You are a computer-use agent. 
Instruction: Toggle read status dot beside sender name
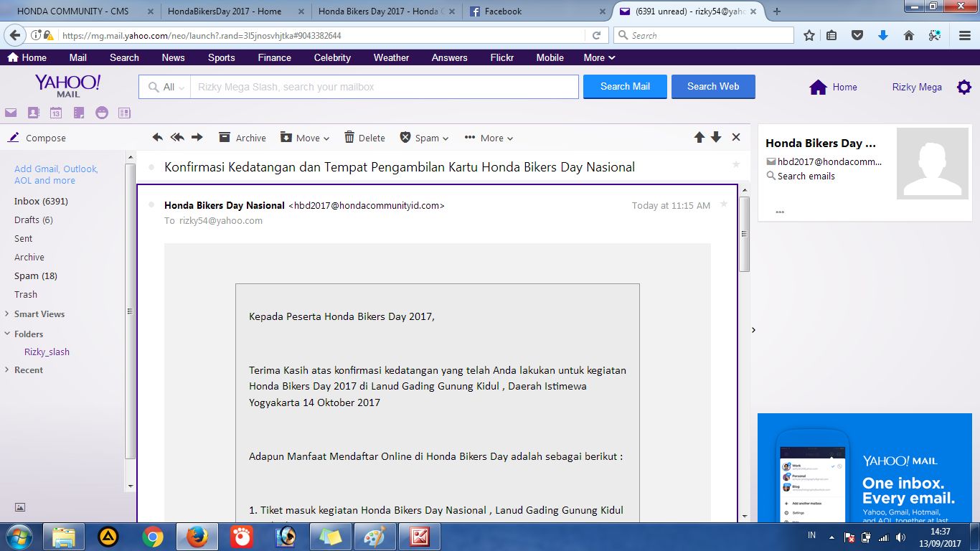point(151,205)
